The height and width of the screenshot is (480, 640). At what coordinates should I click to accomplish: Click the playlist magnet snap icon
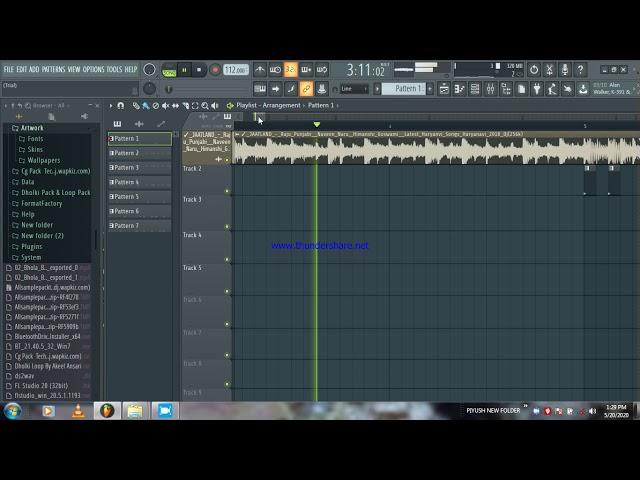(x=120, y=106)
